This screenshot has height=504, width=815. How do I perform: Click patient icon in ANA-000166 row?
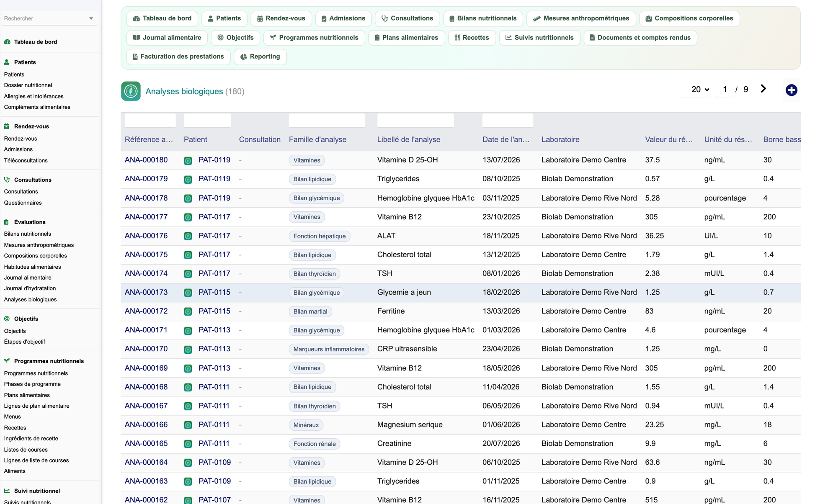188,425
